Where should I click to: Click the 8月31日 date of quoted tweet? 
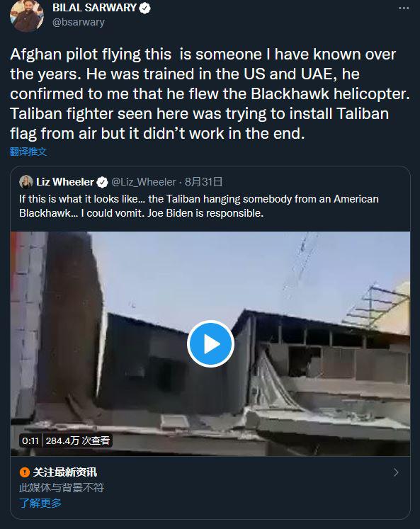203,182
